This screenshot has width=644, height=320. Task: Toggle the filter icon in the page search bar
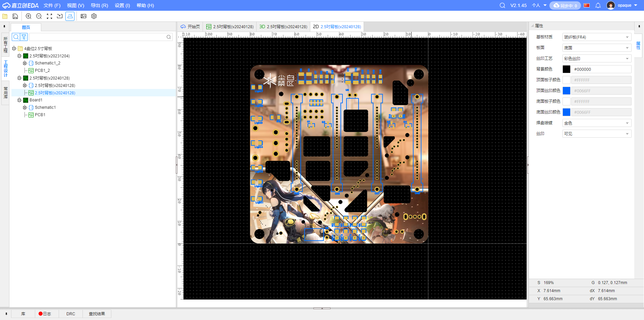tap(23, 37)
